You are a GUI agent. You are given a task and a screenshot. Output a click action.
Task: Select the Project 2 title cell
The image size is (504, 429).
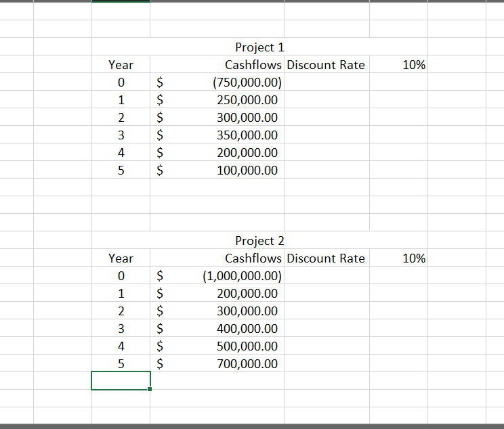point(259,240)
